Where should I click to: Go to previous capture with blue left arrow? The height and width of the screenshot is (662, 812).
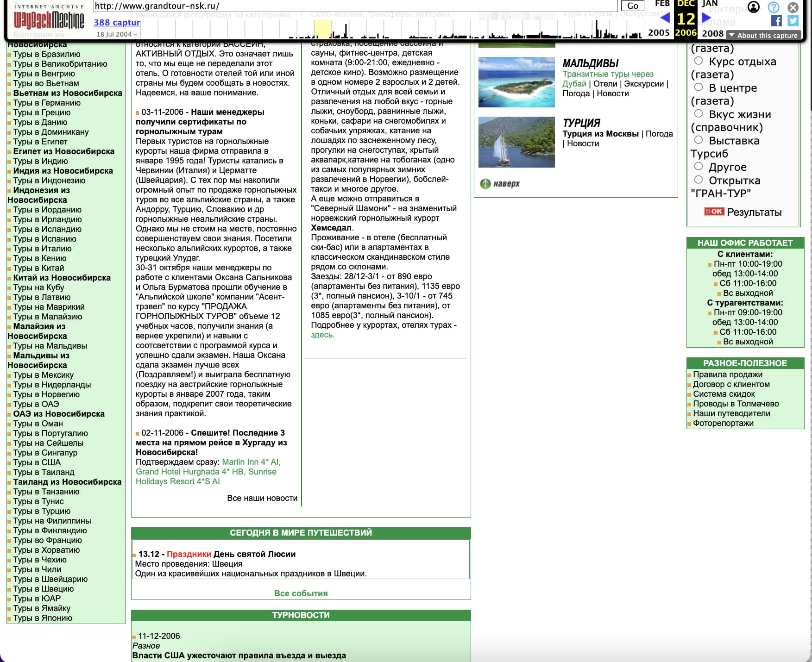click(665, 18)
